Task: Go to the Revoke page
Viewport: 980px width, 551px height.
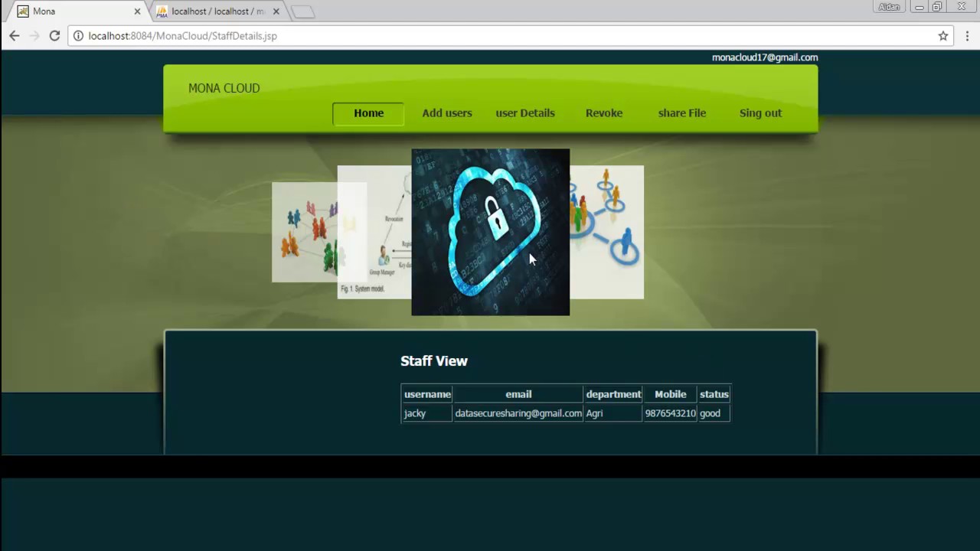Action: [604, 113]
